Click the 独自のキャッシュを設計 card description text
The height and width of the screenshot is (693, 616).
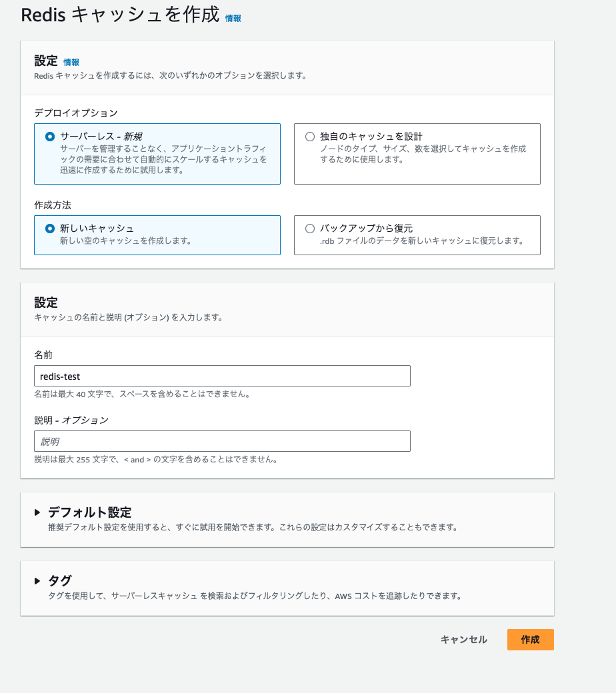pos(423,154)
